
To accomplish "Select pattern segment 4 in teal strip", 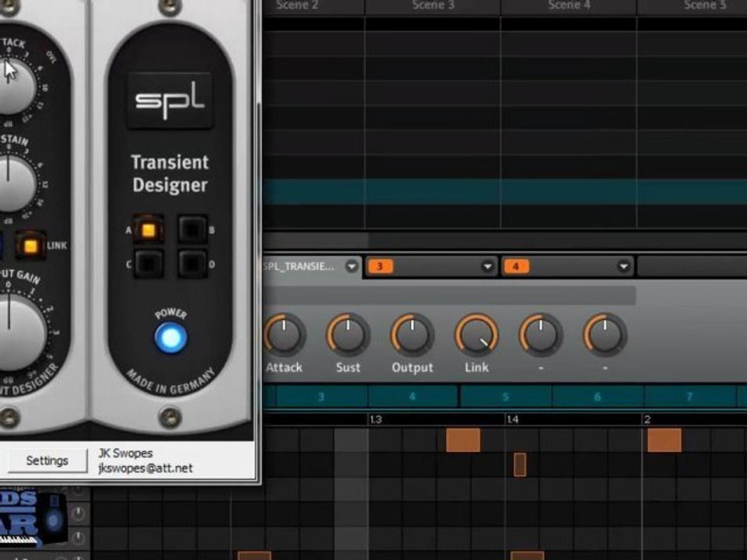I will click(x=412, y=397).
